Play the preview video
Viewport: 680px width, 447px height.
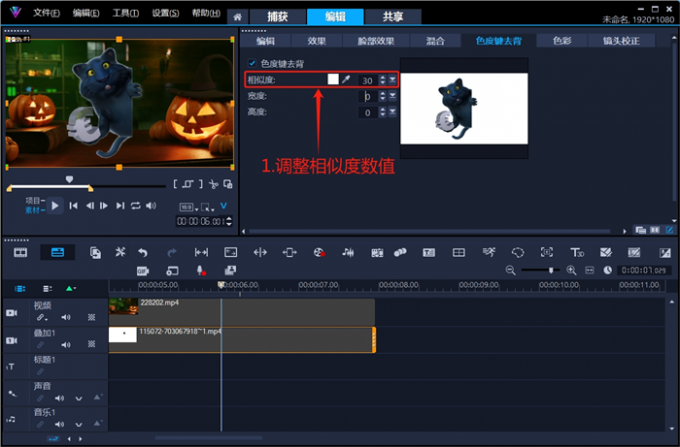coord(55,206)
